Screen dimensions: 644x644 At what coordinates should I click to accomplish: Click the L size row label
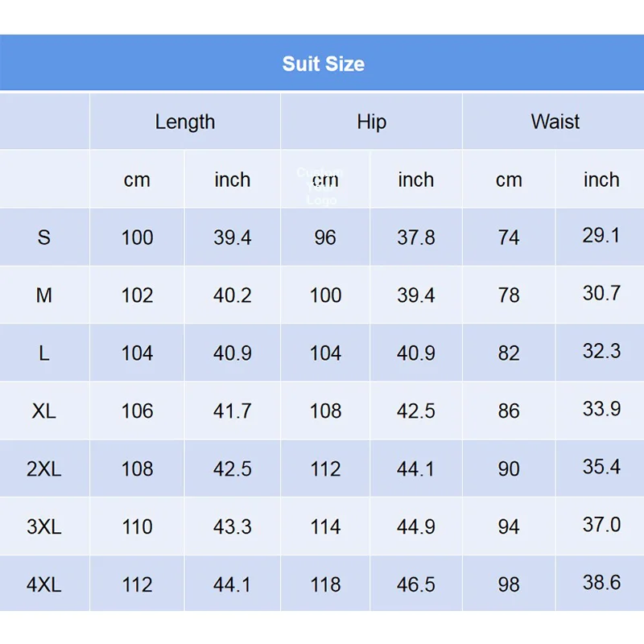pyautogui.click(x=44, y=353)
